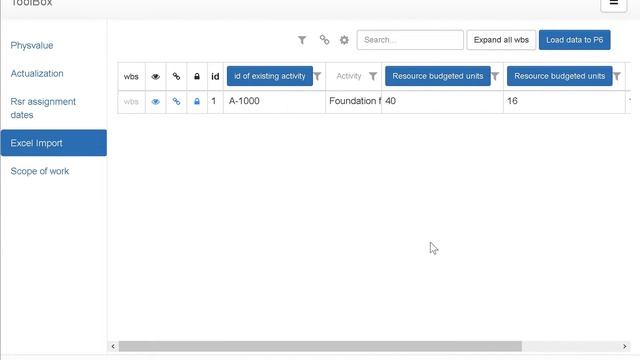Image resolution: width=640 pixels, height=360 pixels.
Task: Click the eye icon in the table header
Action: click(x=156, y=77)
